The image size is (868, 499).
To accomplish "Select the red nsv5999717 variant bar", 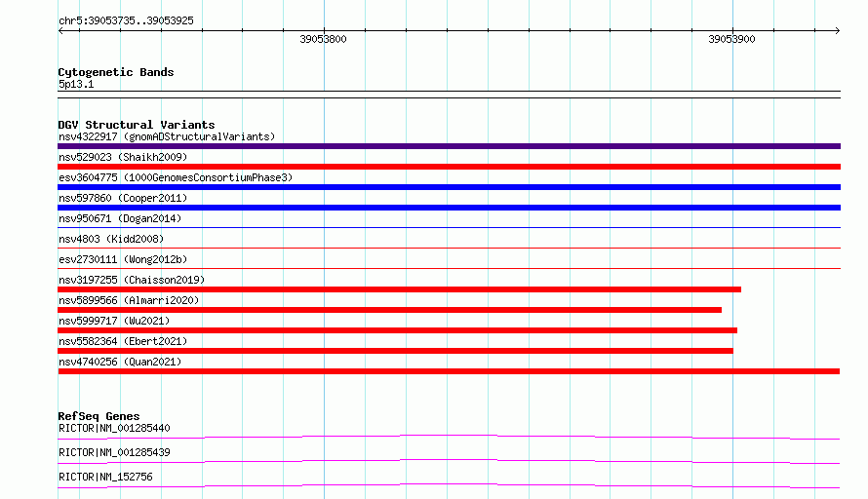I will [x=398, y=330].
